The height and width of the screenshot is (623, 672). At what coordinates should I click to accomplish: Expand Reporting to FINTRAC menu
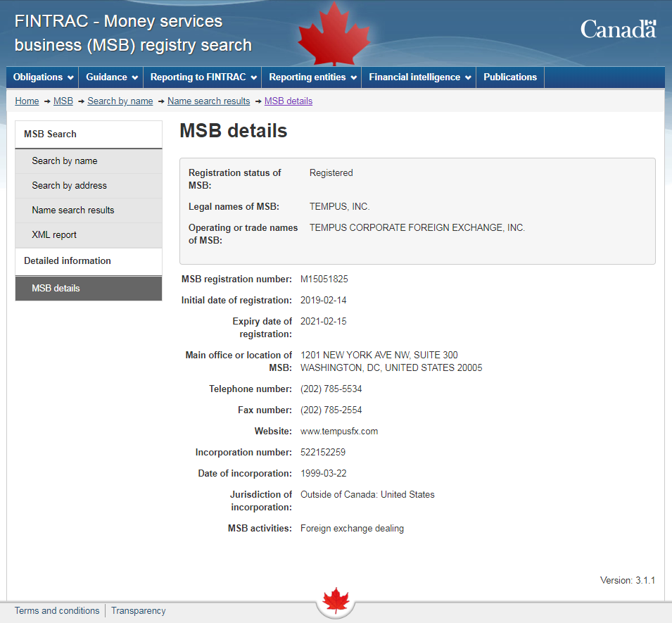[x=203, y=77]
